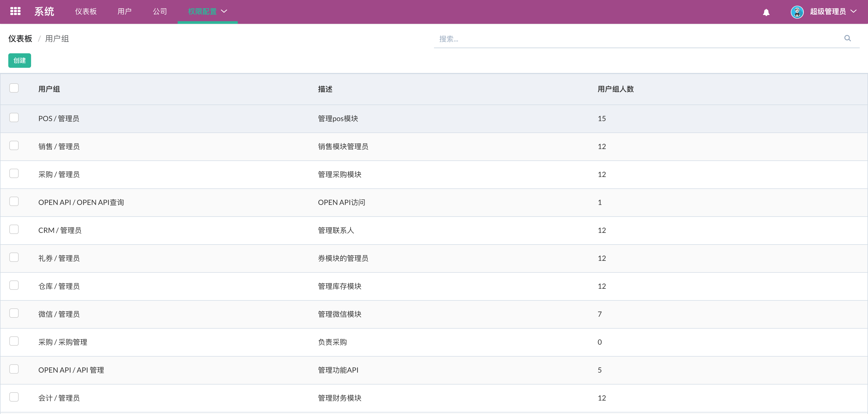The image size is (868, 414).
Task: Click the description OPEN API访问
Action: pos(342,202)
